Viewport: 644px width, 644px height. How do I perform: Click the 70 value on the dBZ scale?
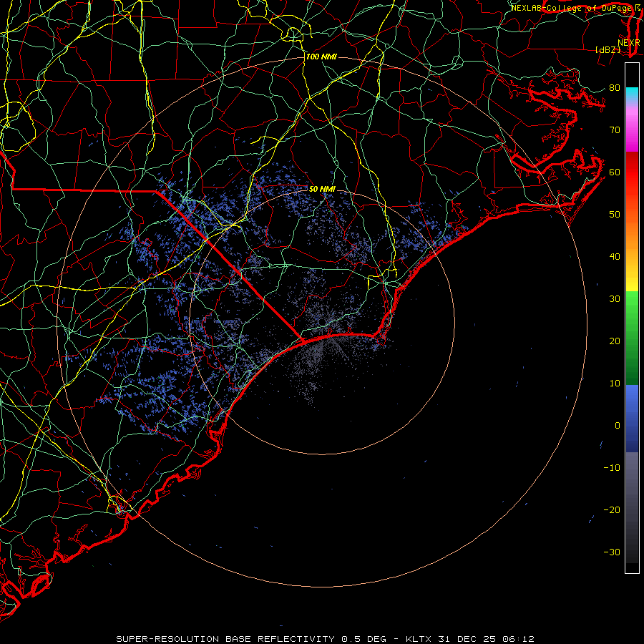(x=615, y=130)
